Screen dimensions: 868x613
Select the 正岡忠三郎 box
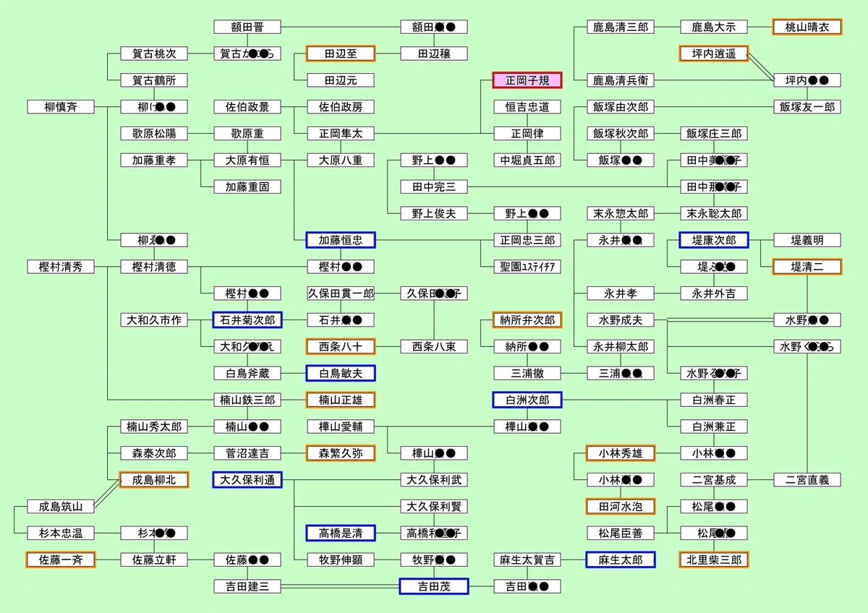click(527, 241)
